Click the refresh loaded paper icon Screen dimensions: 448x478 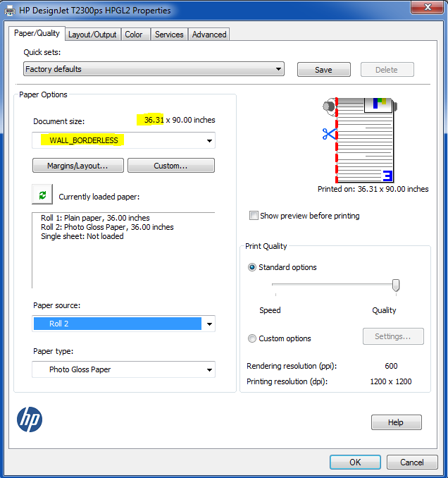coord(42,195)
